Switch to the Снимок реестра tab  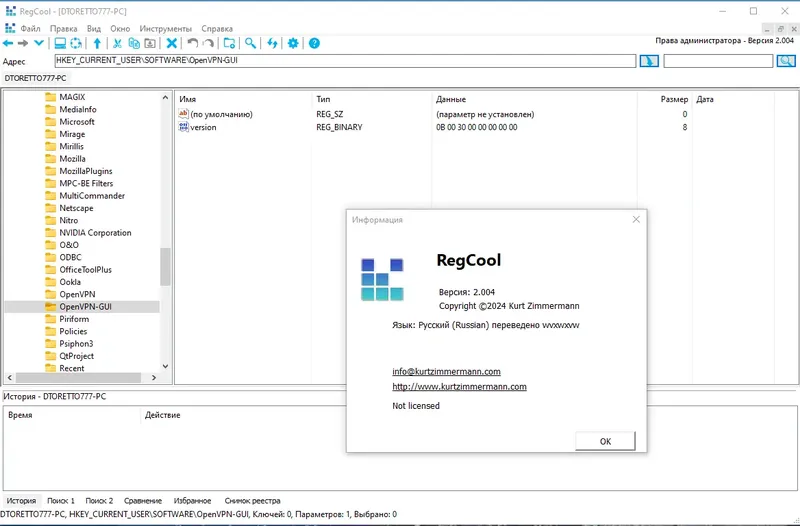(252, 500)
